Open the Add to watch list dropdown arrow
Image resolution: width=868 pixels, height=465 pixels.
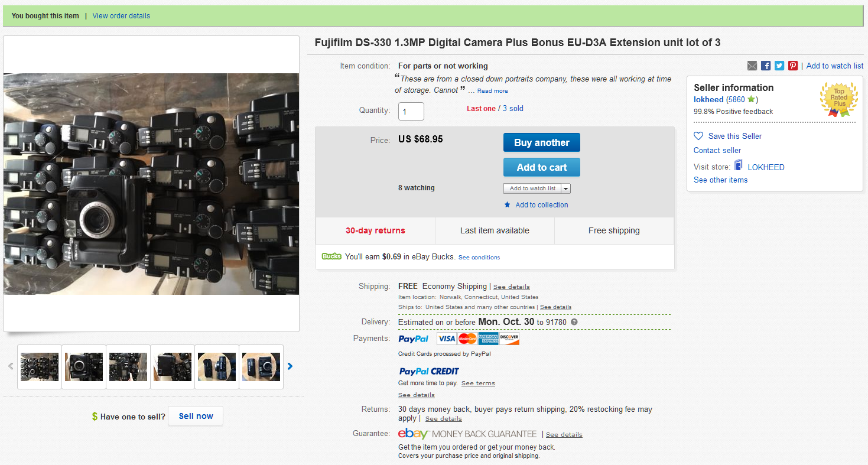[x=566, y=188]
